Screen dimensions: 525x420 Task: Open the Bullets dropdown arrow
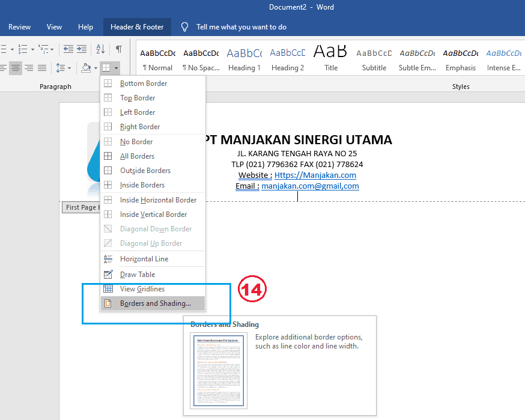coord(12,49)
